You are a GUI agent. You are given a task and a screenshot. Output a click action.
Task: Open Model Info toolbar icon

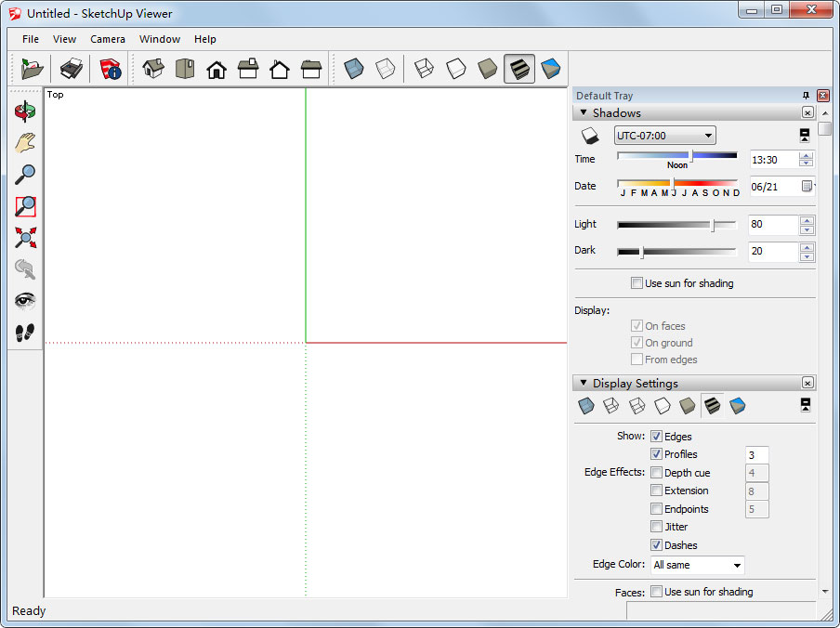pyautogui.click(x=111, y=69)
